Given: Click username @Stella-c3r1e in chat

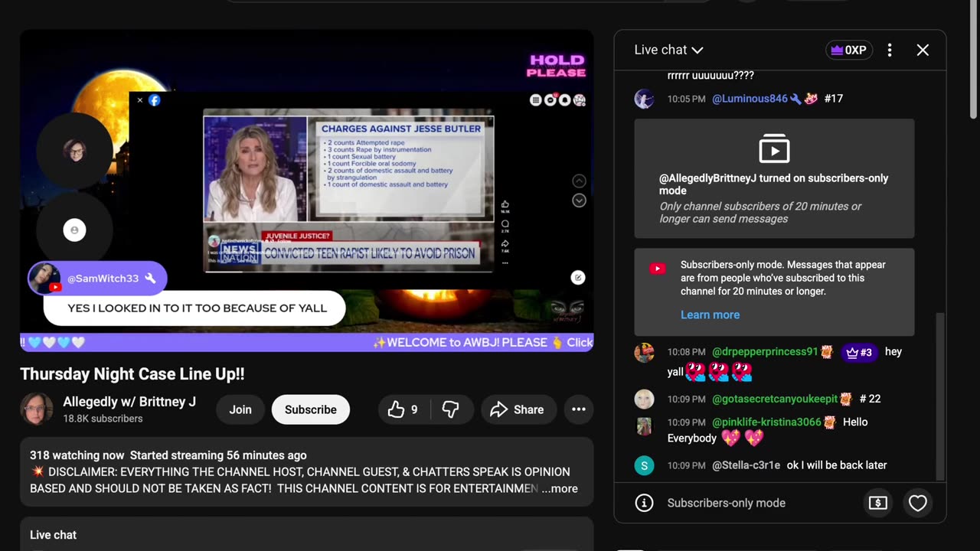Looking at the screenshot, I should [746, 465].
